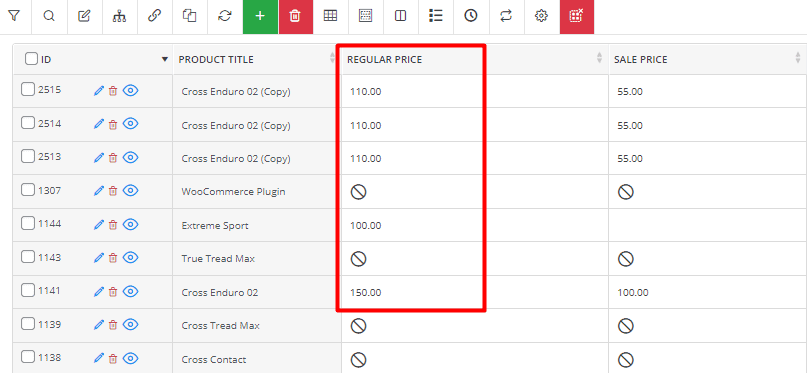Check the box for product 2515
Image resolution: width=807 pixels, height=373 pixels.
pyautogui.click(x=28, y=90)
